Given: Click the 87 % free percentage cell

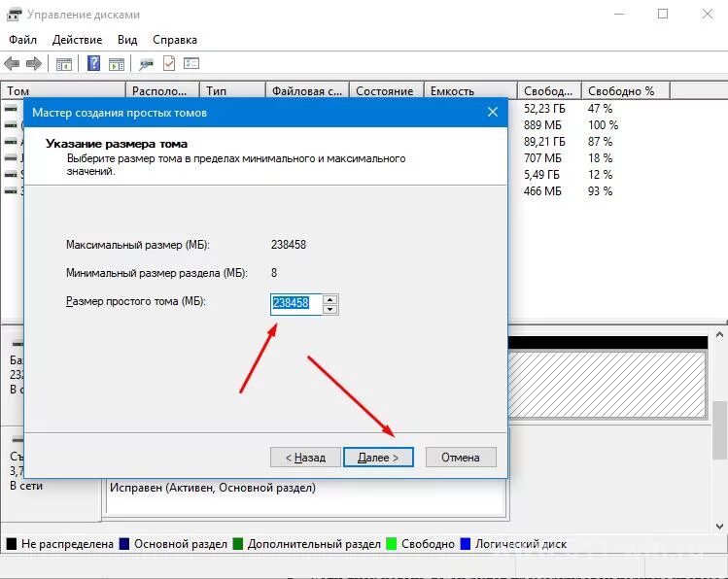Looking at the screenshot, I should (x=600, y=142).
